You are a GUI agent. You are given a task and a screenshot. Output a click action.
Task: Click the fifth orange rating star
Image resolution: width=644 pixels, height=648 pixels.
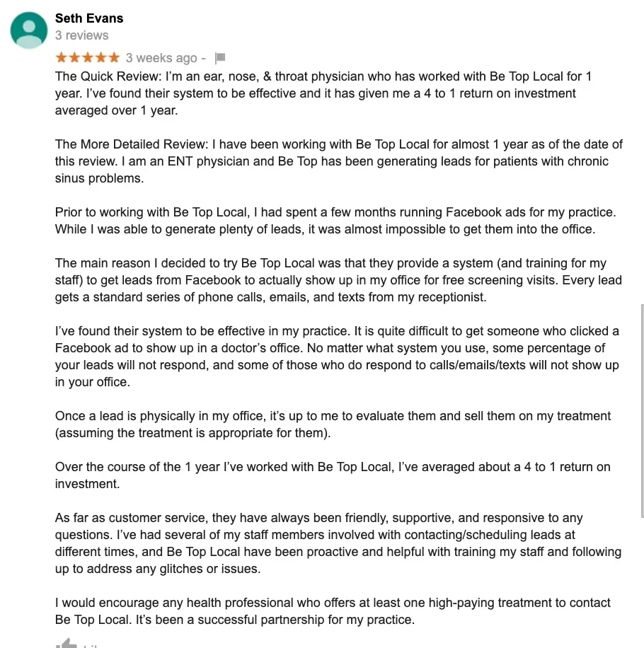pyautogui.click(x=114, y=57)
